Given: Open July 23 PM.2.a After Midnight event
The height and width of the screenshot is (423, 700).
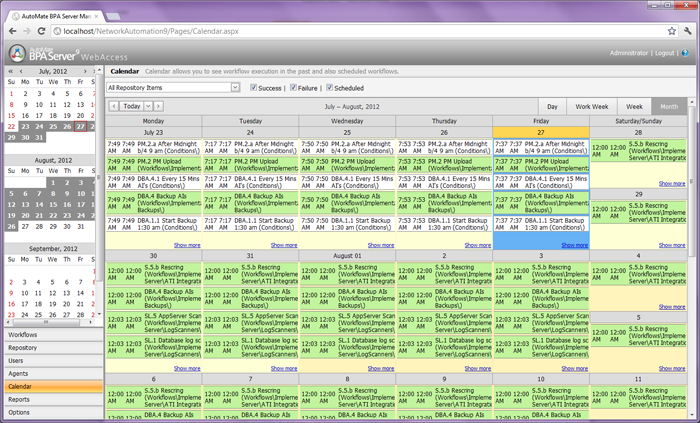Looking at the screenshot, I should (154, 147).
